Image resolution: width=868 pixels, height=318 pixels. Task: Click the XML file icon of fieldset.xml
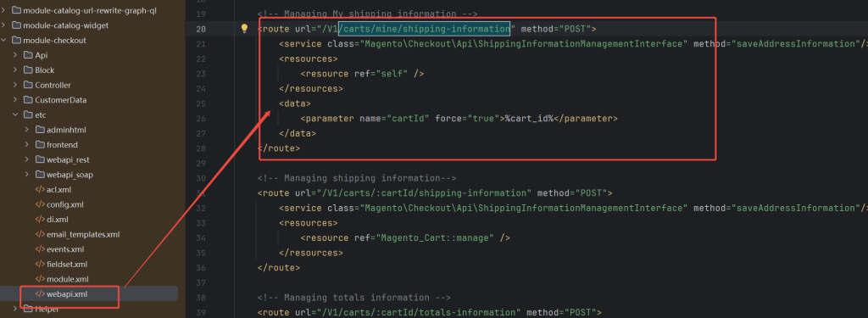click(x=41, y=265)
